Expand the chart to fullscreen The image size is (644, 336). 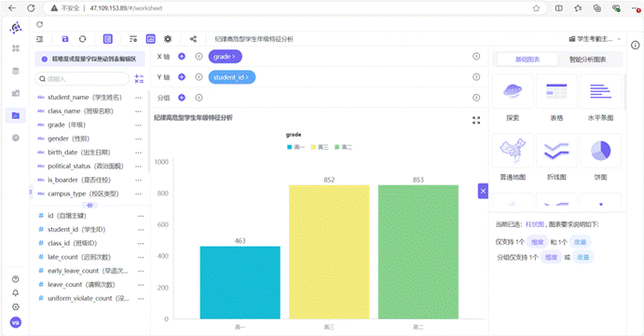click(x=476, y=120)
